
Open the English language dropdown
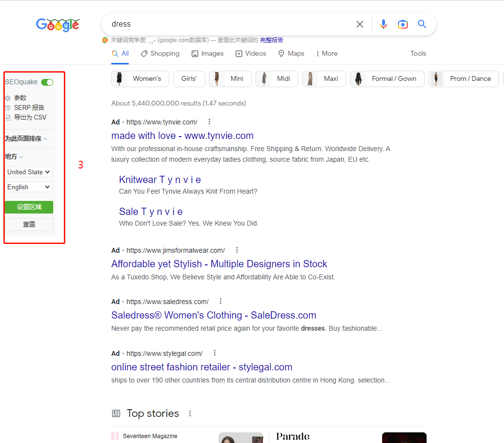[x=29, y=187]
